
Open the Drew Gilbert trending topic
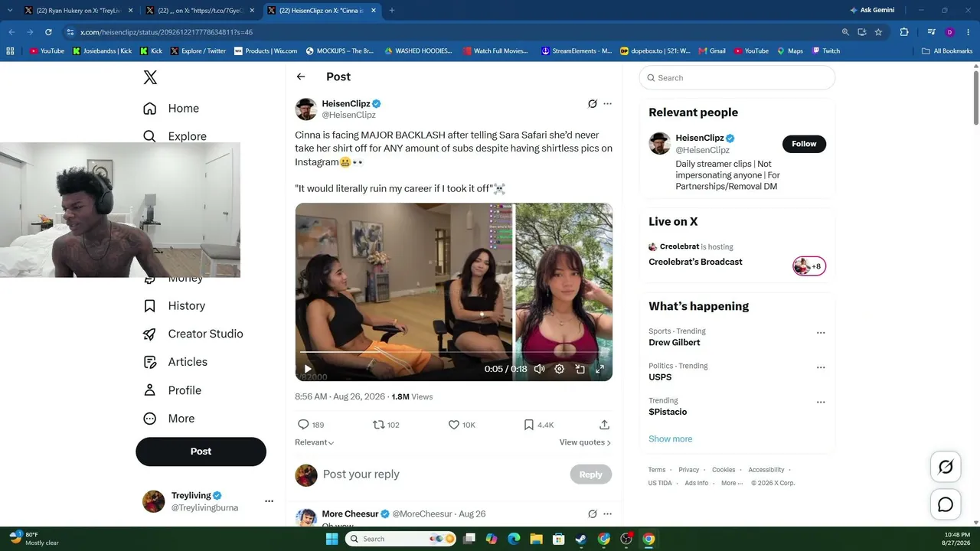point(674,342)
